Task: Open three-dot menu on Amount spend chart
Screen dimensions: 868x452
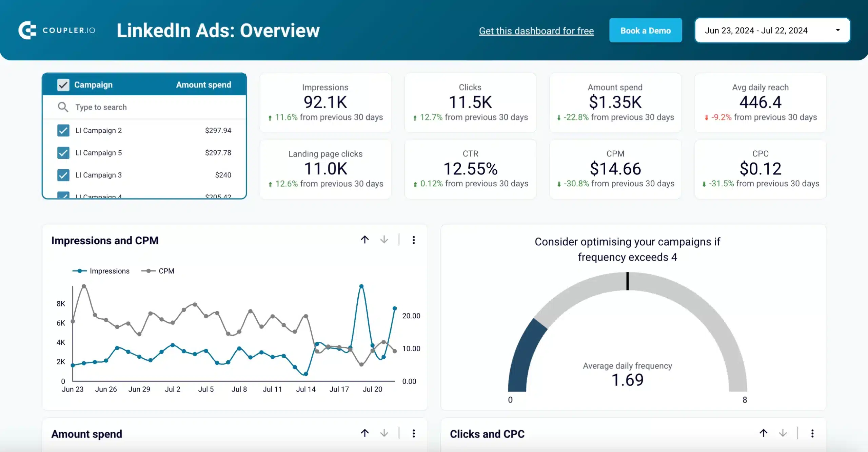Action: pyautogui.click(x=414, y=433)
